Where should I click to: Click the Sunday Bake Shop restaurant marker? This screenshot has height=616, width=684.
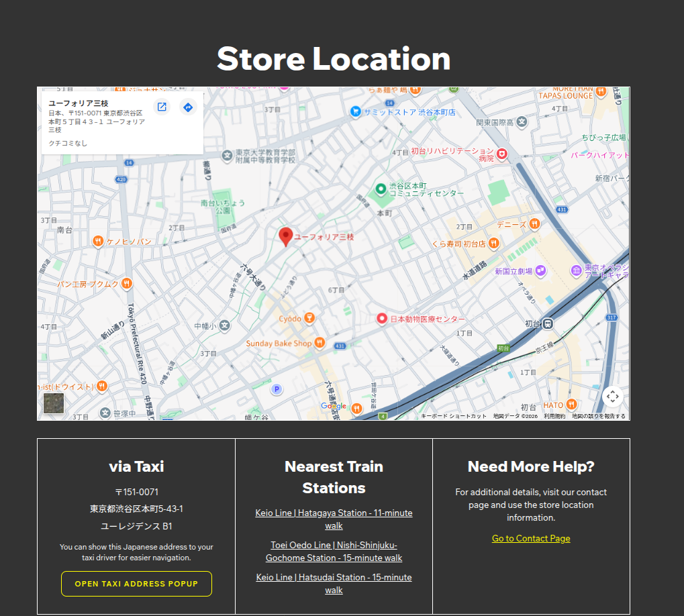pyautogui.click(x=320, y=343)
